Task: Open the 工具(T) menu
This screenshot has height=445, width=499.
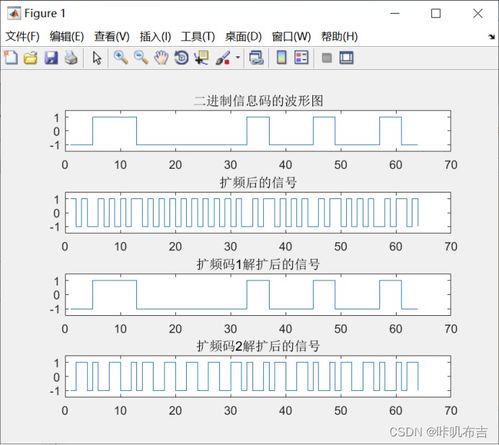Action: coord(198,36)
